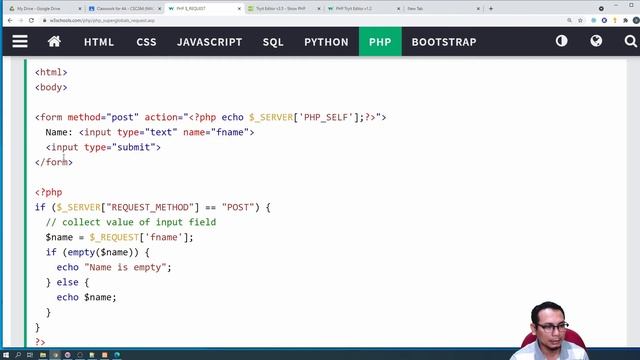640x360 pixels.
Task: Close the Tryit Editor Show PHP tab
Action: tap(319, 9)
